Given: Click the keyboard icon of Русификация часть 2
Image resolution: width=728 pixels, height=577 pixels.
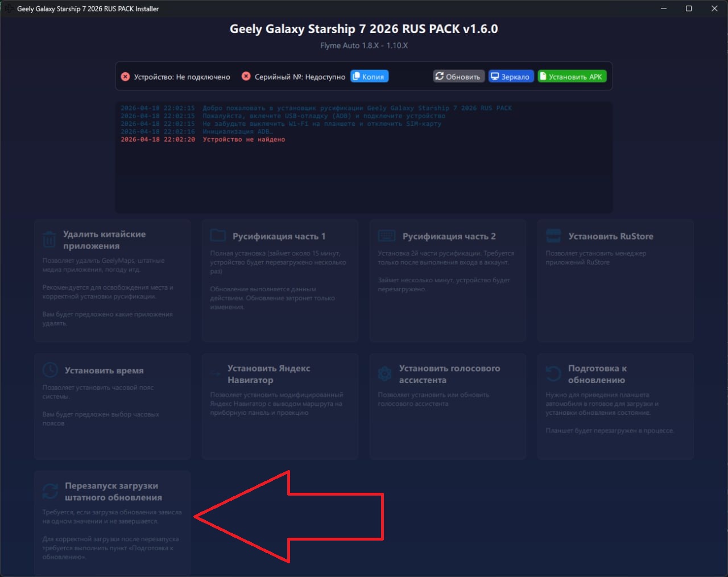Looking at the screenshot, I should pos(386,236).
